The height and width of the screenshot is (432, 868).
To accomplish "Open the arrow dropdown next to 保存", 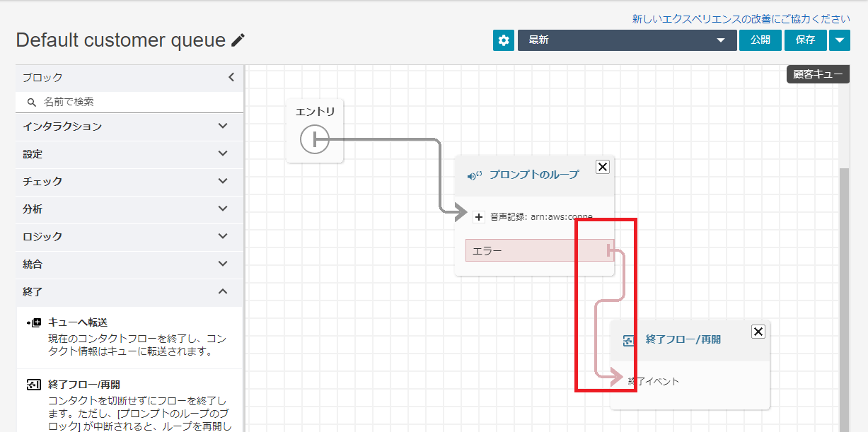I will (839, 40).
